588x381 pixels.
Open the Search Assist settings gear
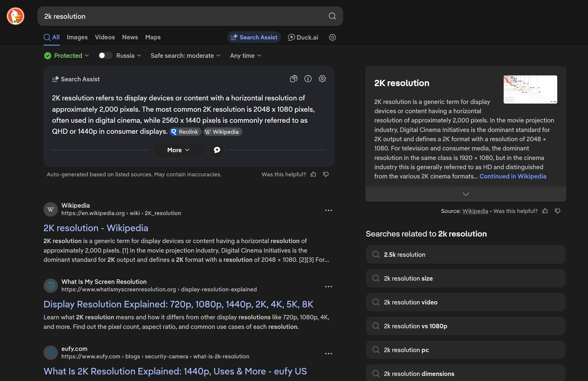click(322, 79)
